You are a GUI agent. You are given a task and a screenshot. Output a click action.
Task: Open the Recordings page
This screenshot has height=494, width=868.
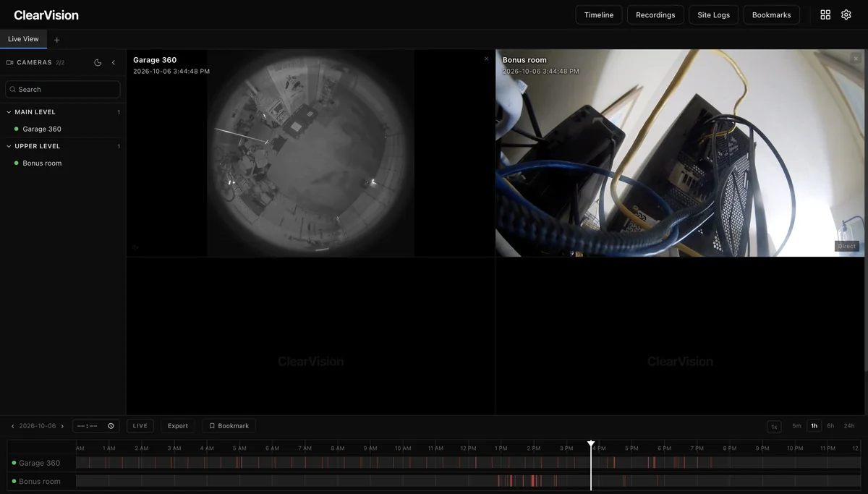pyautogui.click(x=655, y=14)
